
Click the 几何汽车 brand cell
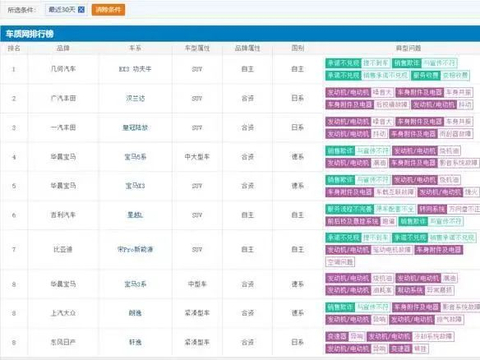click(63, 69)
